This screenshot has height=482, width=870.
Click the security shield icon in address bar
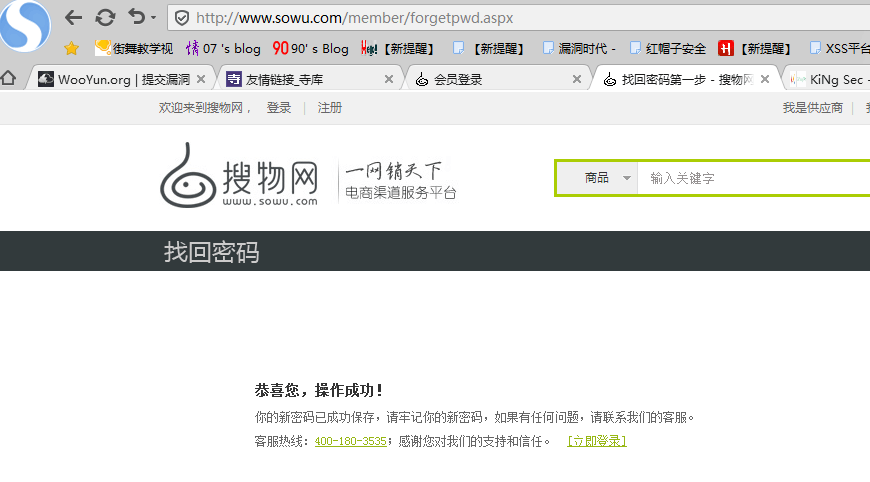[181, 18]
